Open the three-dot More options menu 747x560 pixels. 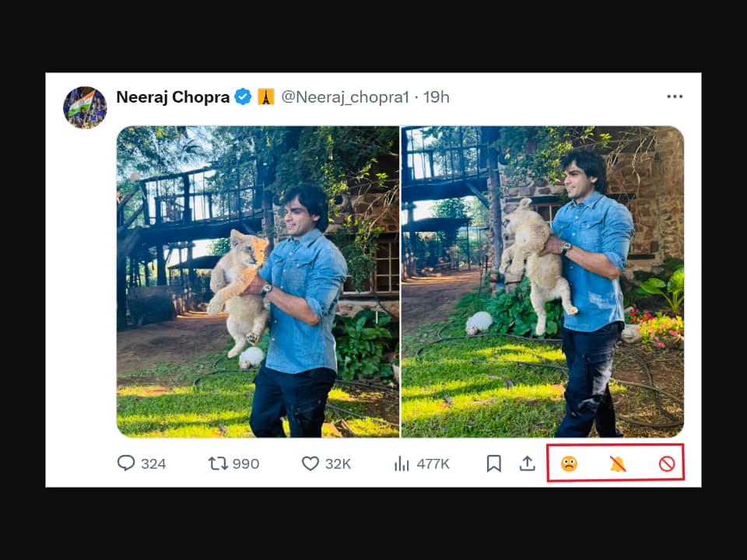675,96
